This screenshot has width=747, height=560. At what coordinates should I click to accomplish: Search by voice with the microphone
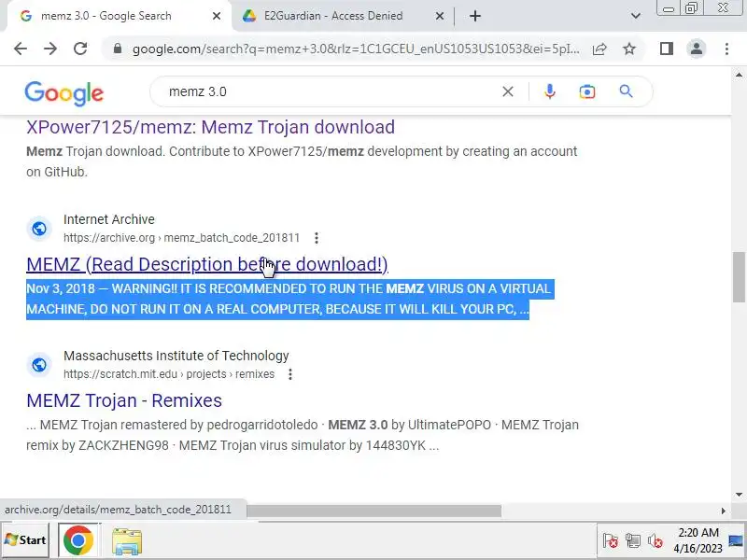(x=550, y=91)
